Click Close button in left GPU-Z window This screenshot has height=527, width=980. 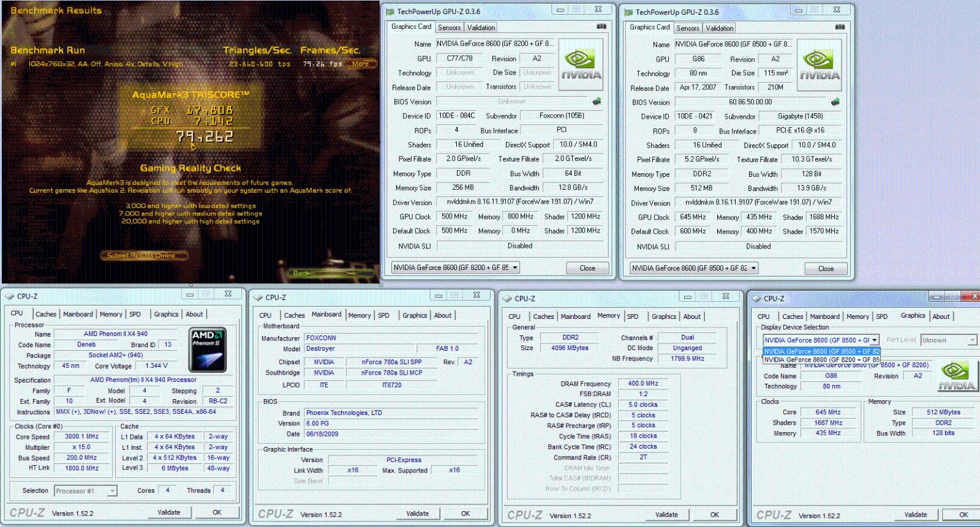(587, 268)
